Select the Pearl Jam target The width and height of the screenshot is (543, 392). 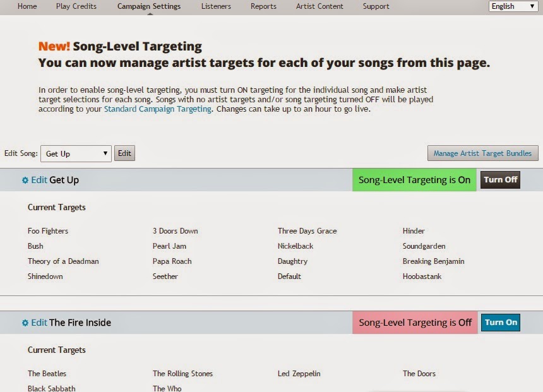(x=169, y=246)
